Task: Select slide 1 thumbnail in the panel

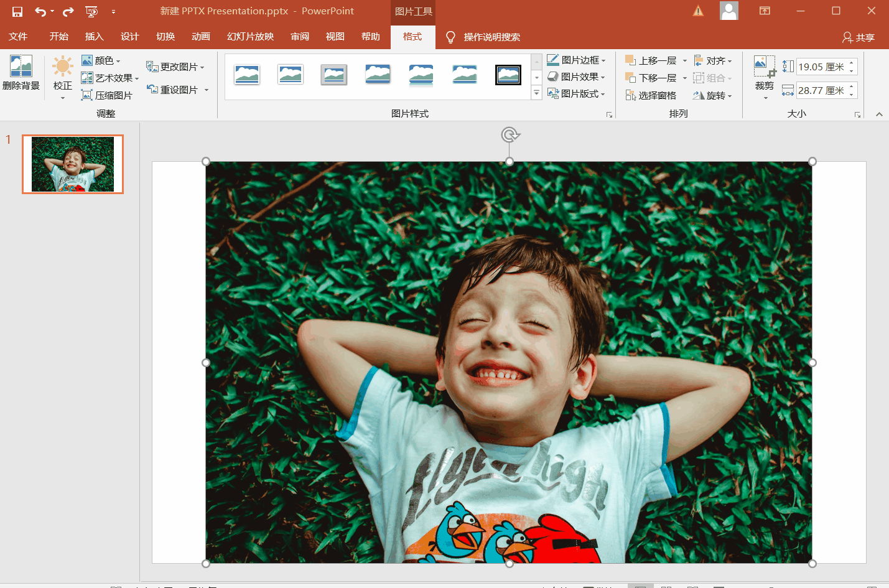Action: pos(73,164)
